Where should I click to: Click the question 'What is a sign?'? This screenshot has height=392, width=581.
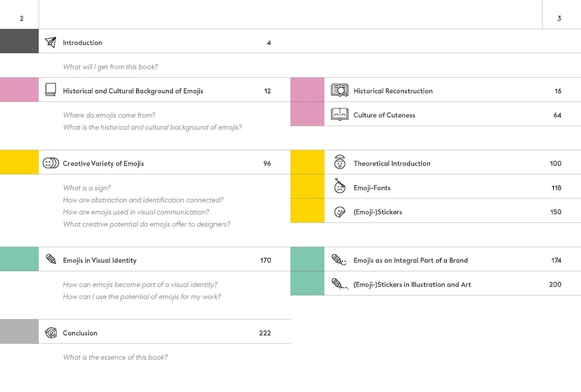click(87, 188)
